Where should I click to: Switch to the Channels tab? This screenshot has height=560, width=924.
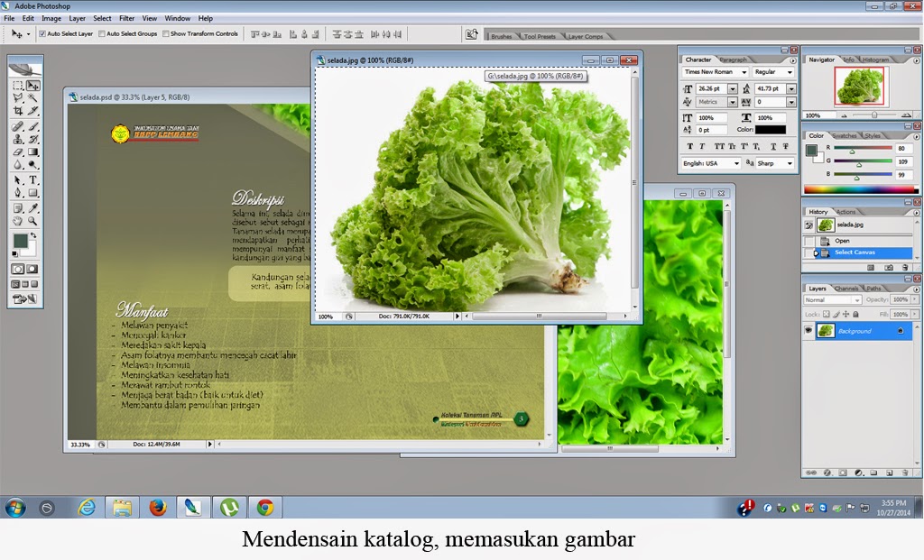[846, 289]
